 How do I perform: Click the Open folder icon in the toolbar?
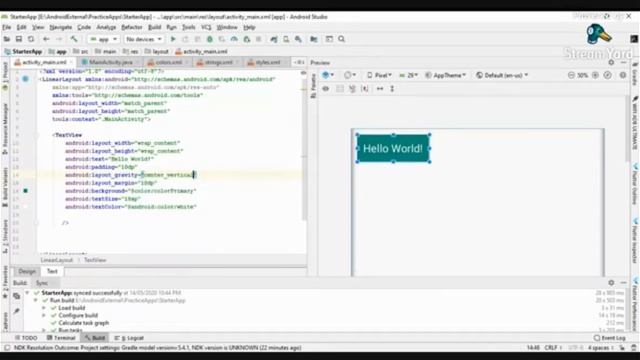pos(7,39)
